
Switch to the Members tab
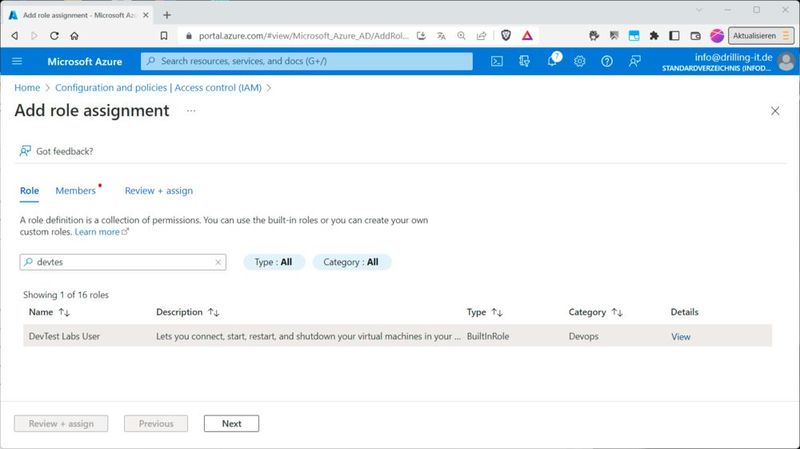click(x=76, y=191)
